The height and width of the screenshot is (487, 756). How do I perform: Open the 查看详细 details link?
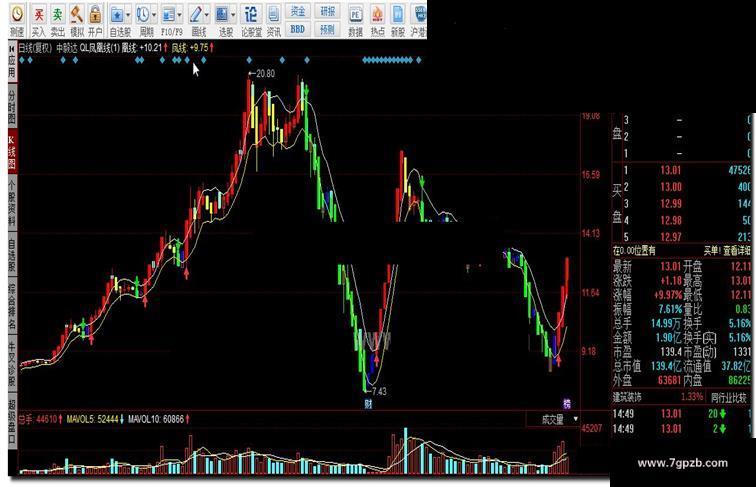736,251
